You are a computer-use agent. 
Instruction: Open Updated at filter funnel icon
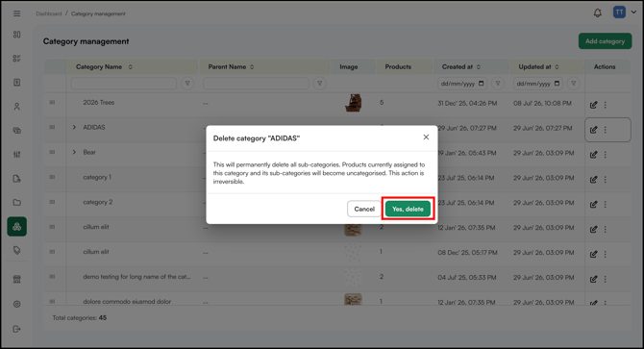(574, 84)
